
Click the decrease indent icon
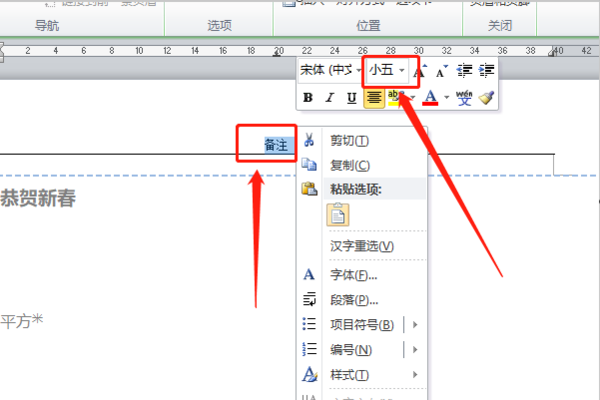[465, 71]
